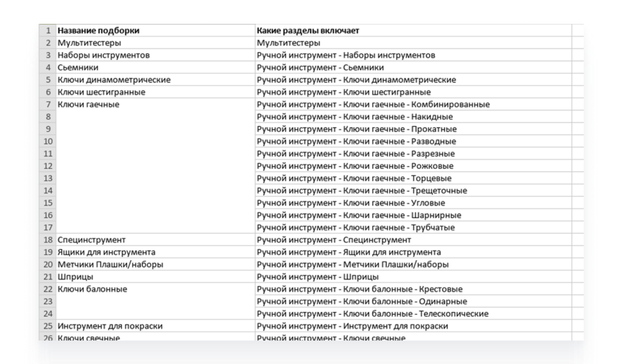The width and height of the screenshot is (622, 364).
Task: Select the 'Название подборки' header cell
Action: (x=98, y=31)
